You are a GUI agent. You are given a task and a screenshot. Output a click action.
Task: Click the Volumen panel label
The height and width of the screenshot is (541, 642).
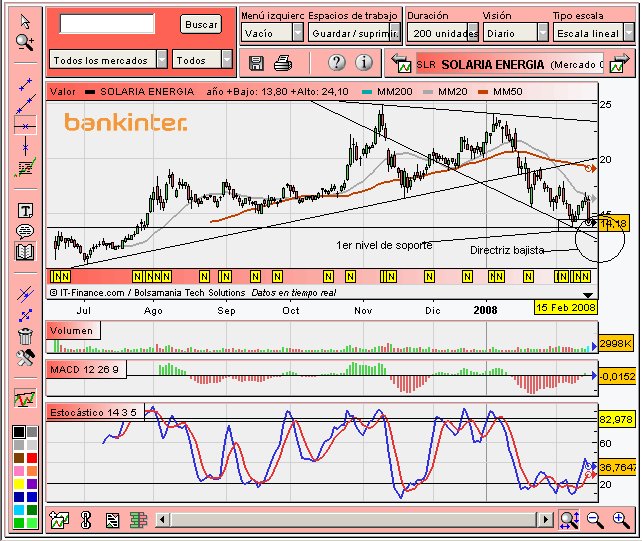point(72,330)
